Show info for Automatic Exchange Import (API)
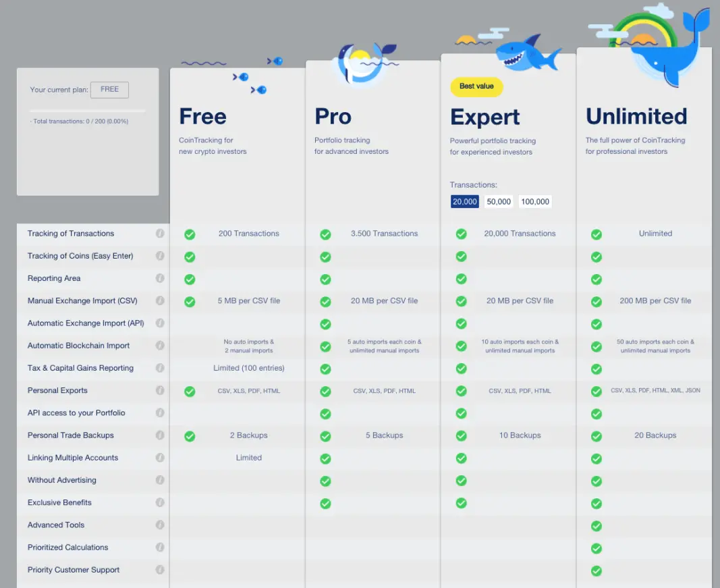The height and width of the screenshot is (588, 720). tap(160, 323)
